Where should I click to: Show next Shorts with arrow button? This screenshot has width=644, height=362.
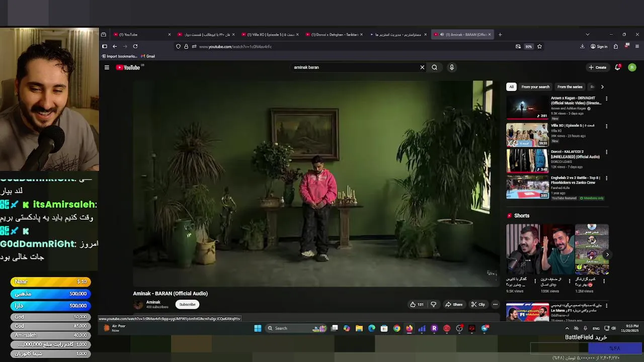tap(607, 254)
